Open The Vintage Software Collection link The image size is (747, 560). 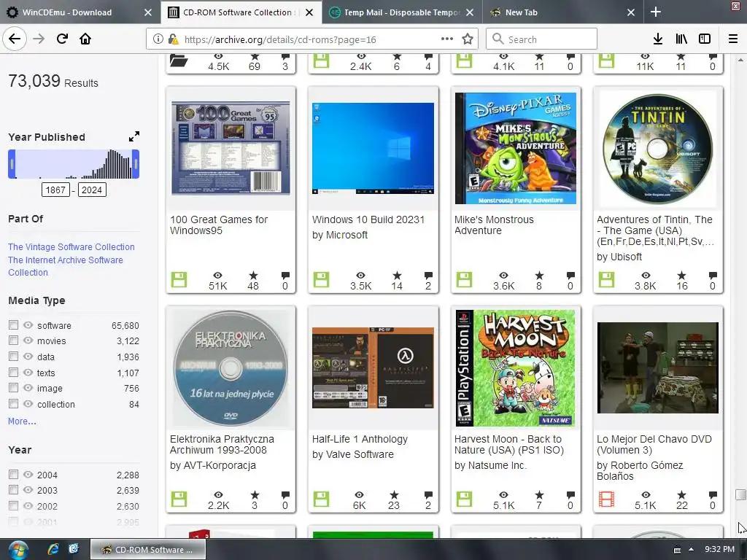point(71,246)
